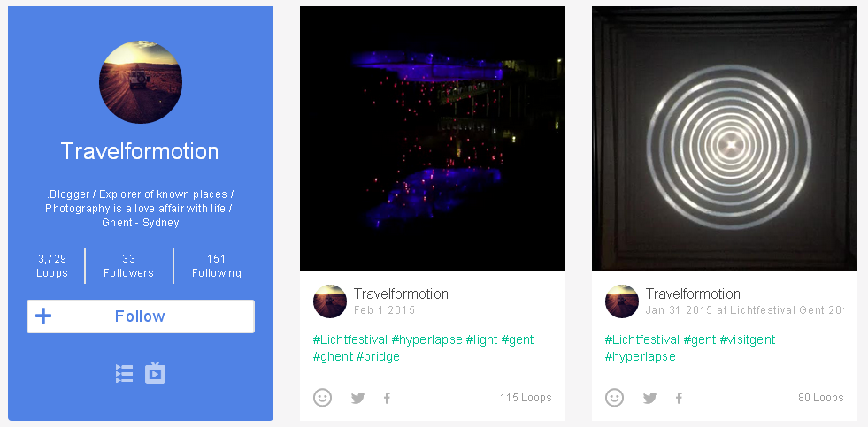The width and height of the screenshot is (868, 427).
Task: Share the concentric circles video on Facebook
Action: coord(680,398)
